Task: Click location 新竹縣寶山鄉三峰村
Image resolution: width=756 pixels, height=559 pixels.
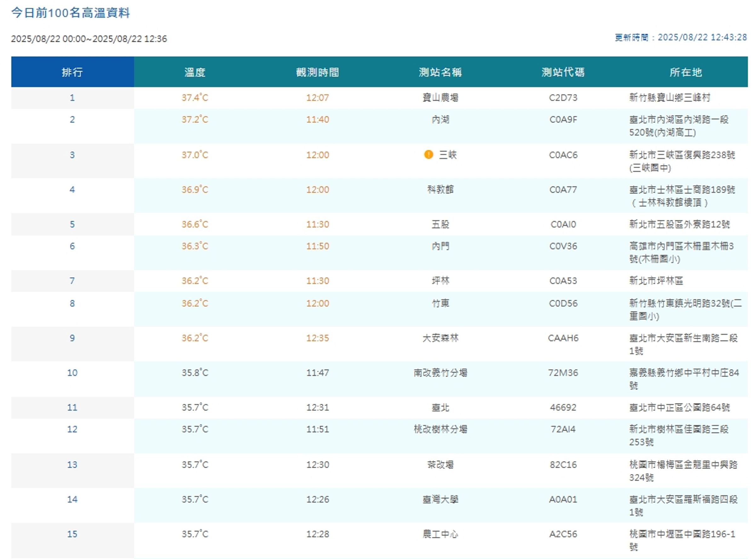Action: coord(670,98)
